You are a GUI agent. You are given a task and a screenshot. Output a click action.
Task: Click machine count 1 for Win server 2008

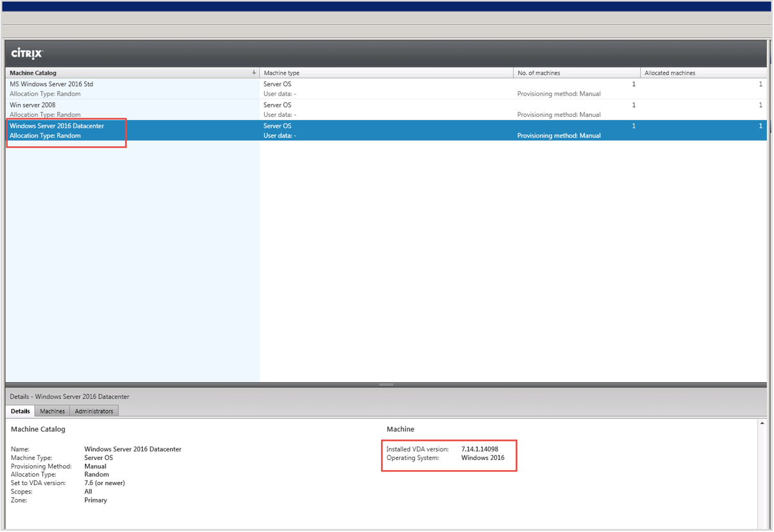coord(634,105)
